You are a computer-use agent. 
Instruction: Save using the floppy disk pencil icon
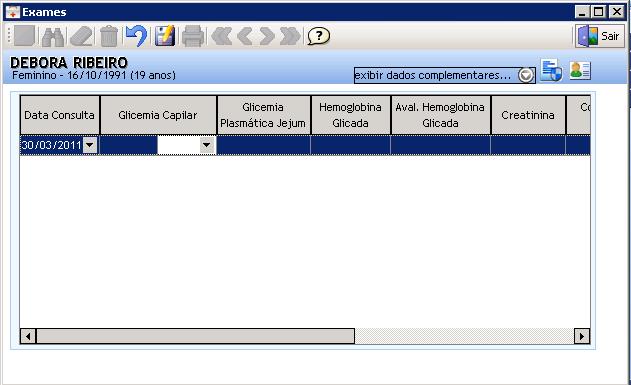(165, 36)
